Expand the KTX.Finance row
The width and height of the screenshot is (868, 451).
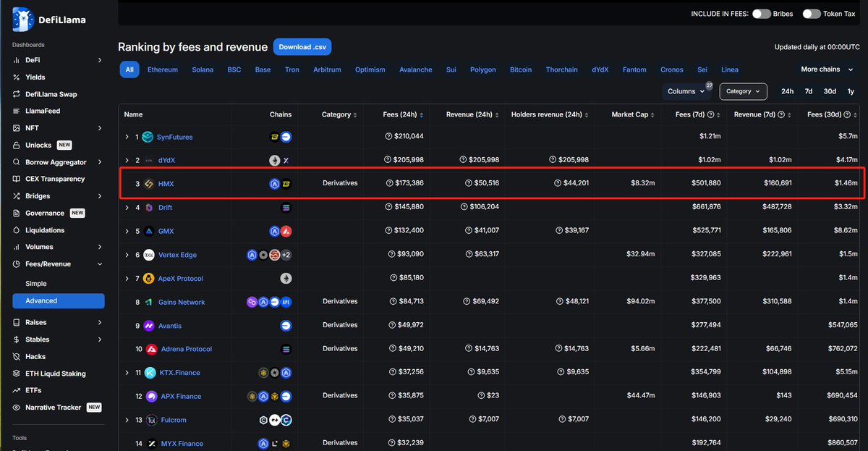pyautogui.click(x=127, y=373)
